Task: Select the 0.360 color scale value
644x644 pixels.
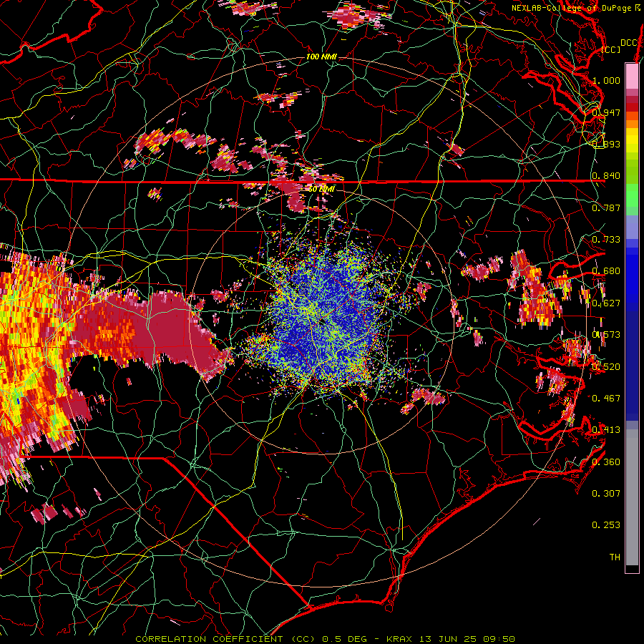Action: point(606,462)
